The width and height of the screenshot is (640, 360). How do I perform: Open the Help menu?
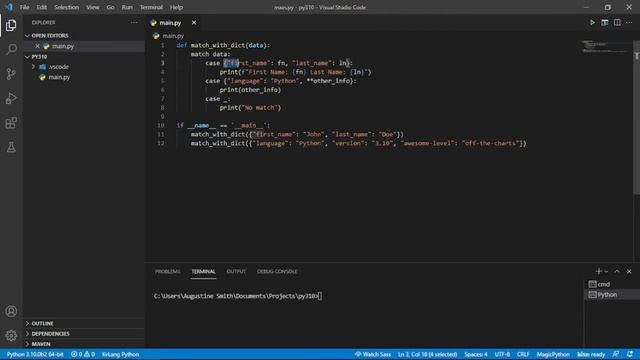(x=176, y=7)
